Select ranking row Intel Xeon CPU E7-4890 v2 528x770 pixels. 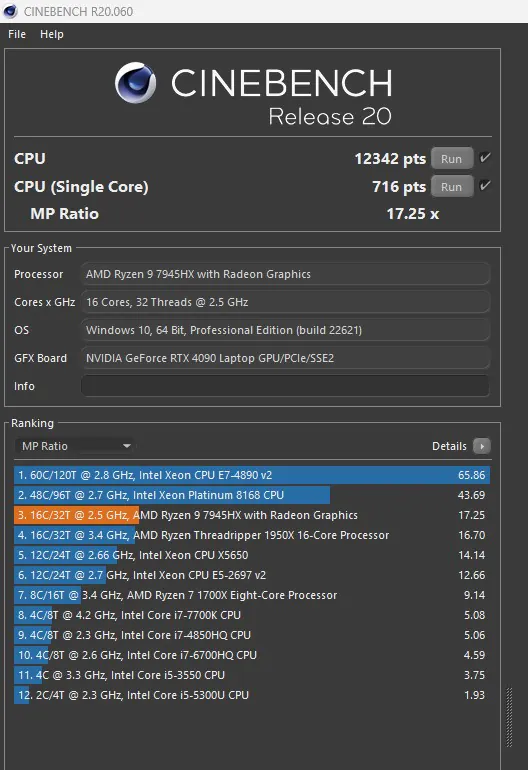point(252,475)
